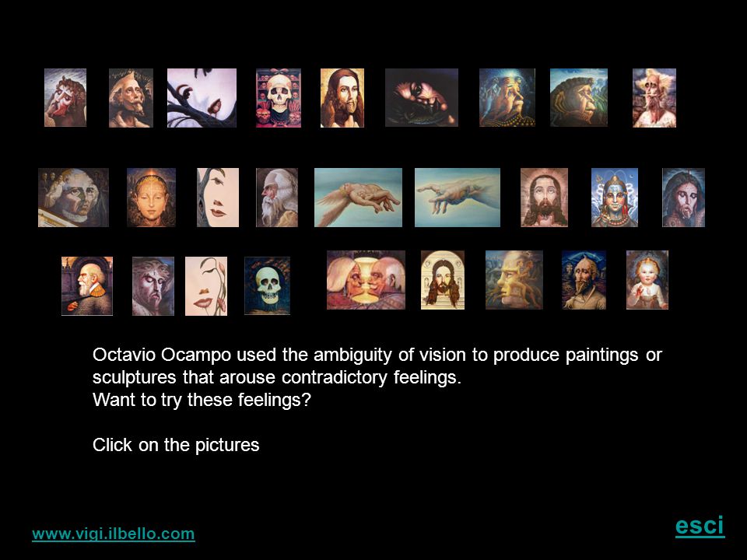Image resolution: width=747 pixels, height=560 pixels.
Task: Select the two hands touching painting thumbnail
Action: tap(458, 197)
